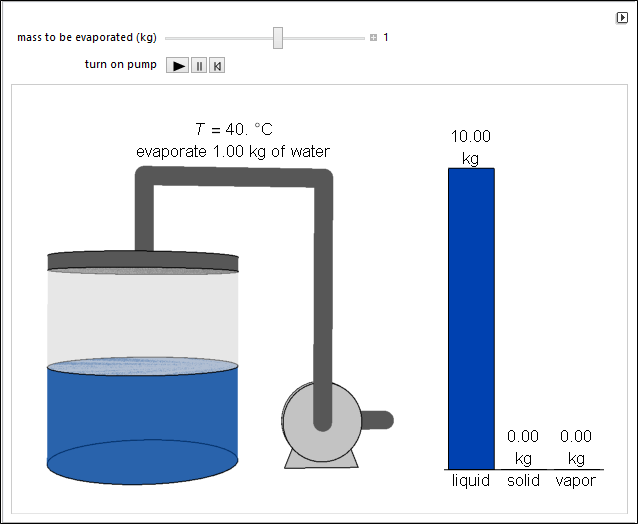Viewport: 638px width, 524px height.
Task: Click the mass to be evaporated slider thumb
Action: (x=278, y=38)
